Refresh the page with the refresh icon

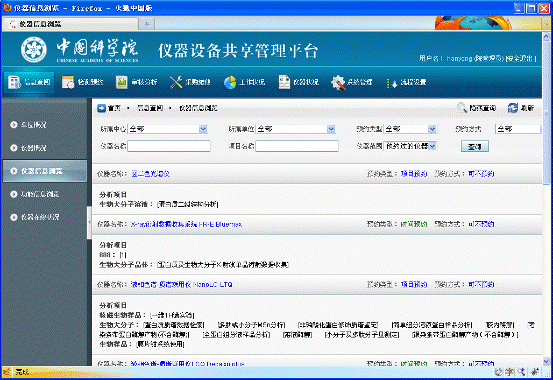(x=513, y=108)
